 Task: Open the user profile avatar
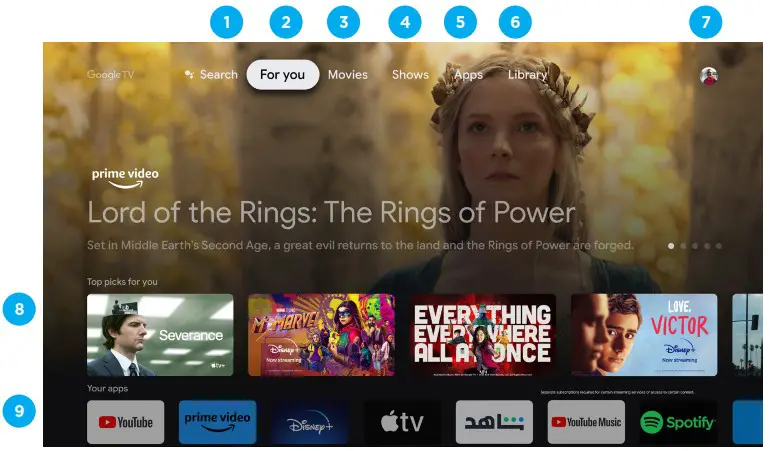709,76
